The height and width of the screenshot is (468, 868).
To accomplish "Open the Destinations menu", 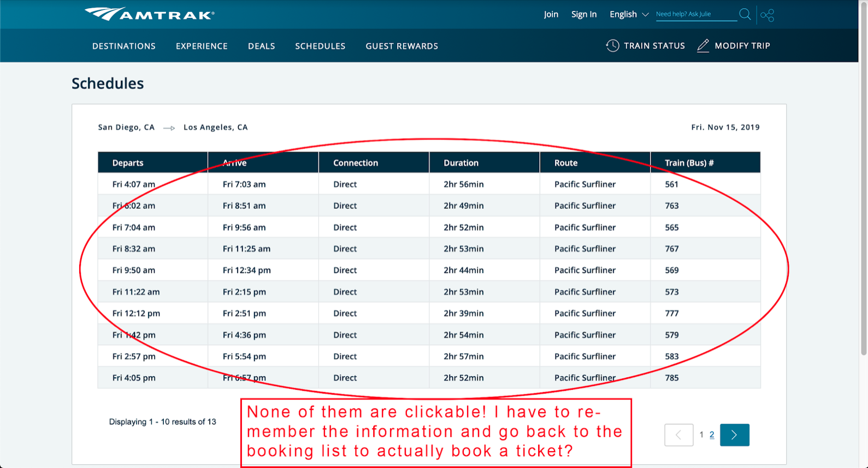I will pyautogui.click(x=124, y=46).
